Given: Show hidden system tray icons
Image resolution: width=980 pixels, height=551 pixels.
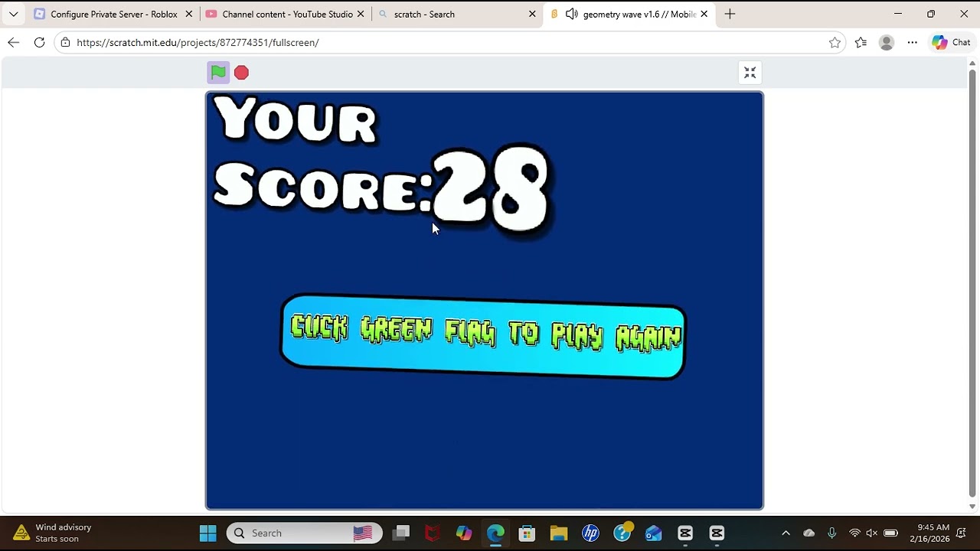Looking at the screenshot, I should tap(786, 533).
